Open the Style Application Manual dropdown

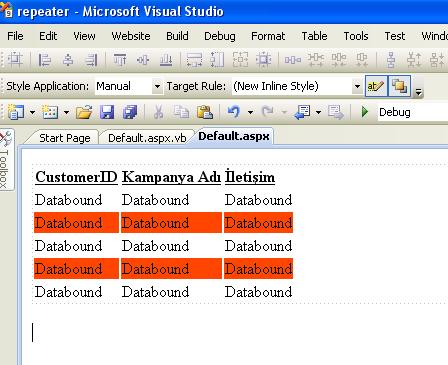tap(157, 87)
